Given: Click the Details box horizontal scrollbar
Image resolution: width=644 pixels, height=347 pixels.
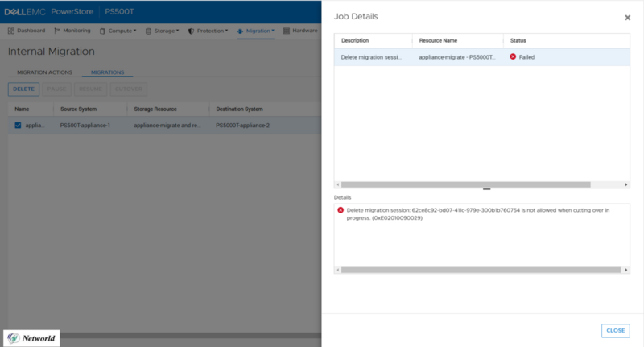Looking at the screenshot, I should [x=481, y=270].
